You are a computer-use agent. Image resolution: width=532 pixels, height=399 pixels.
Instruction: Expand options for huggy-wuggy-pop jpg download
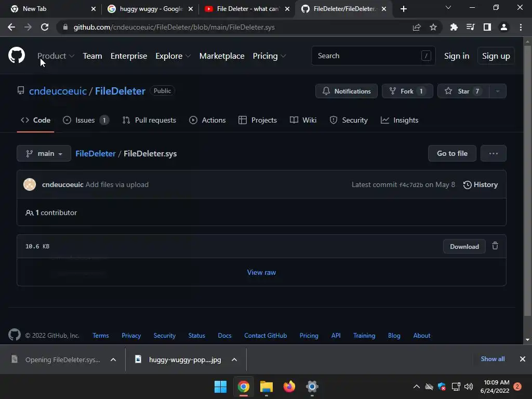pyautogui.click(x=234, y=360)
